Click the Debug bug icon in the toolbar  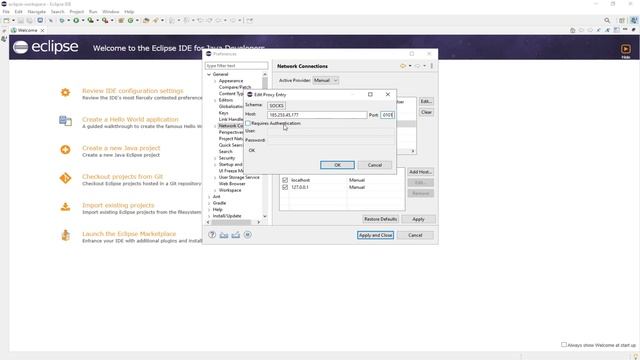click(x=62, y=20)
